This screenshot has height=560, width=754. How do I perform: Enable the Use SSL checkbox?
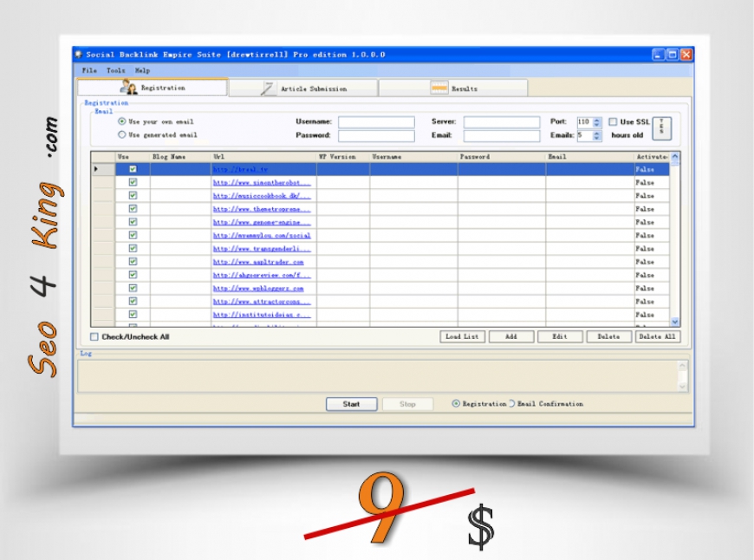(613, 121)
